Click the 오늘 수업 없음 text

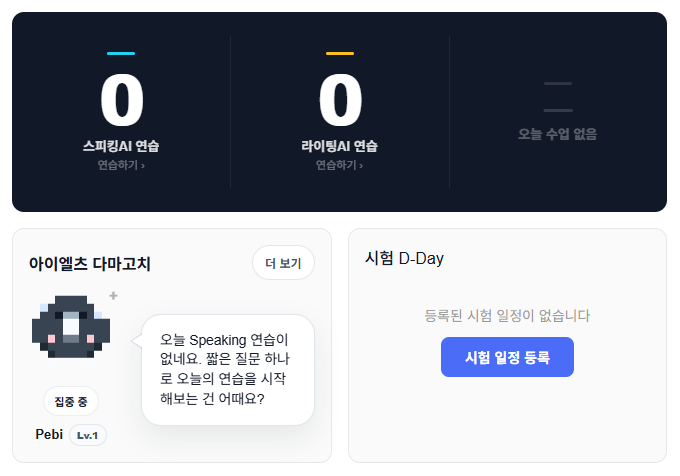[558, 134]
